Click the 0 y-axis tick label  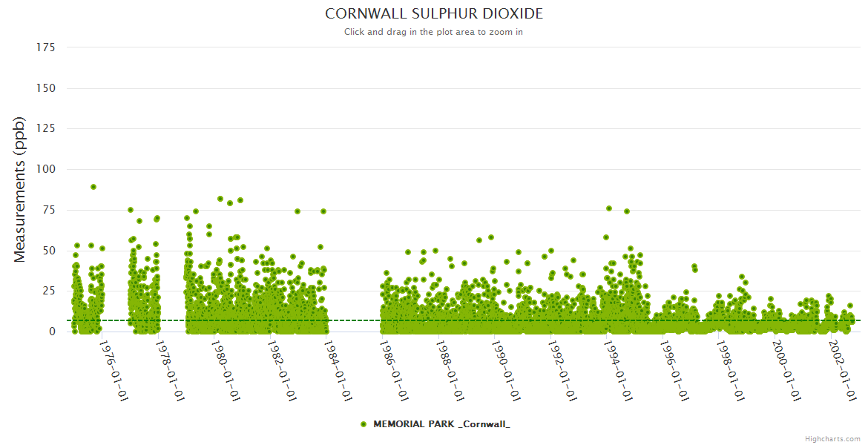52,332
